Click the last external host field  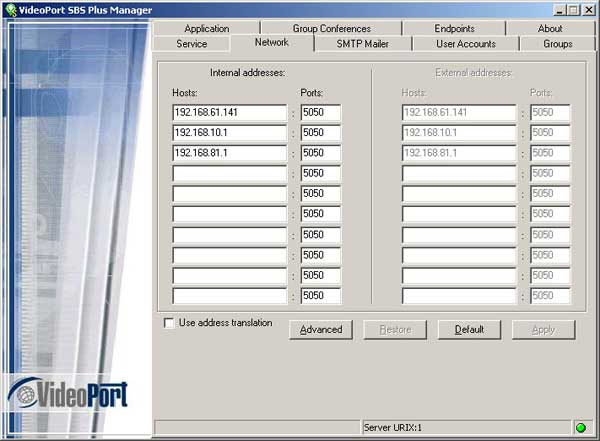(x=459, y=296)
